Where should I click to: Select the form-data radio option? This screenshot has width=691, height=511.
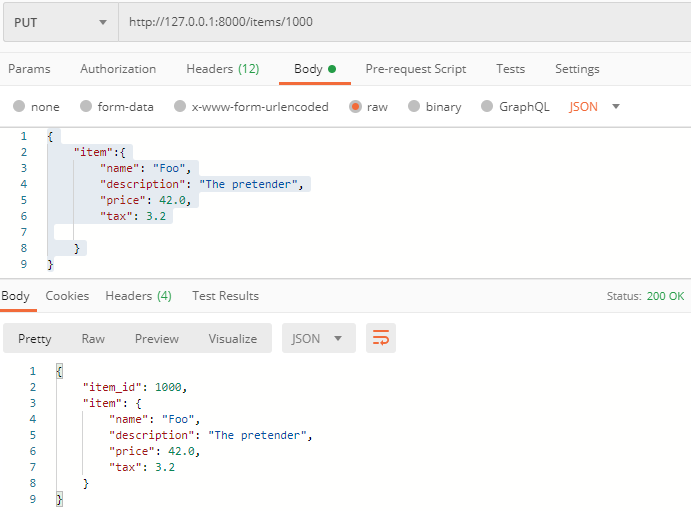86,107
